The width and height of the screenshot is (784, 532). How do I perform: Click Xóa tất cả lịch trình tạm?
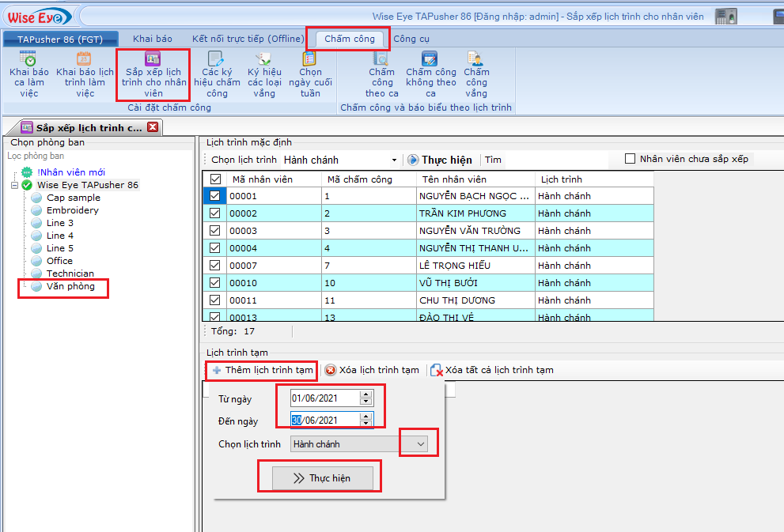(x=492, y=370)
